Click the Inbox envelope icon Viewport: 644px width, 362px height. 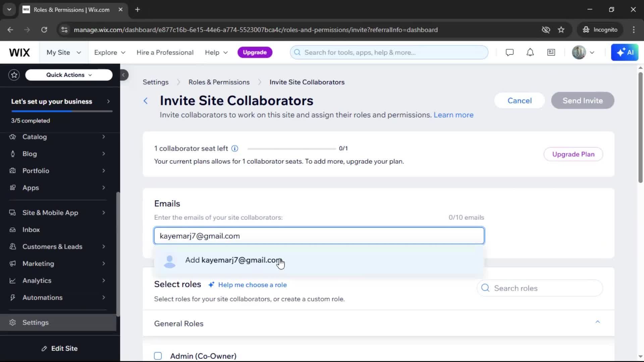(13, 230)
